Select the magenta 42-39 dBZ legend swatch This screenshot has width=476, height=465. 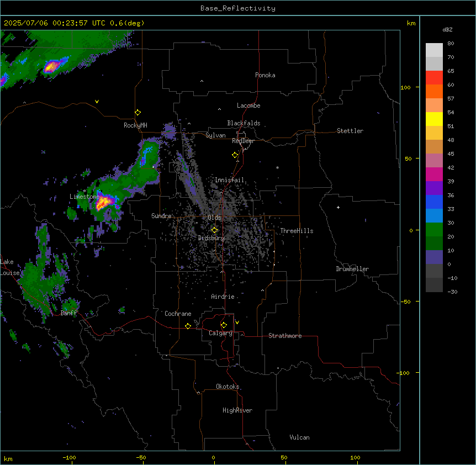click(434, 174)
